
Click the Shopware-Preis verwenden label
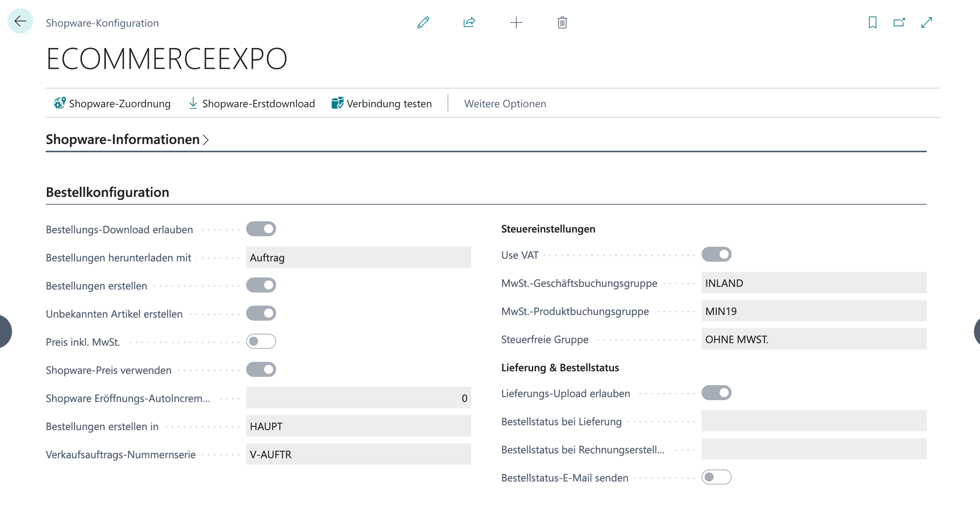109,370
